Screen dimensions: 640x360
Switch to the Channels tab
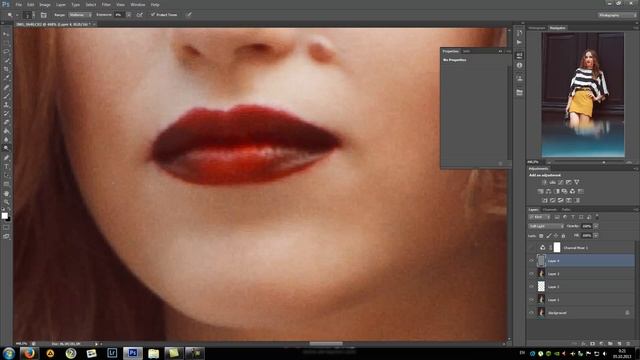click(x=550, y=209)
